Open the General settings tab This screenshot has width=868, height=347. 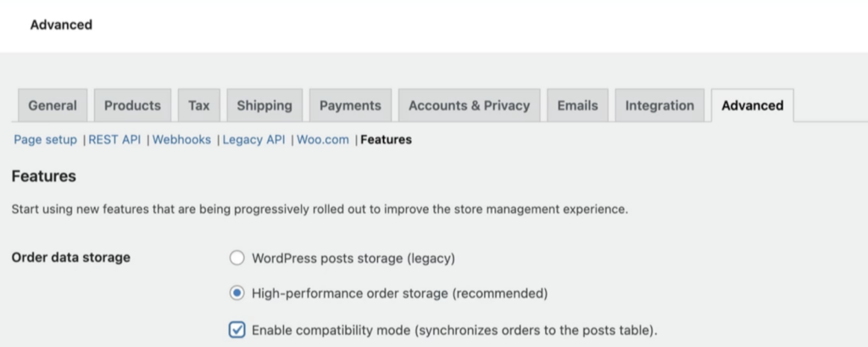tap(53, 106)
